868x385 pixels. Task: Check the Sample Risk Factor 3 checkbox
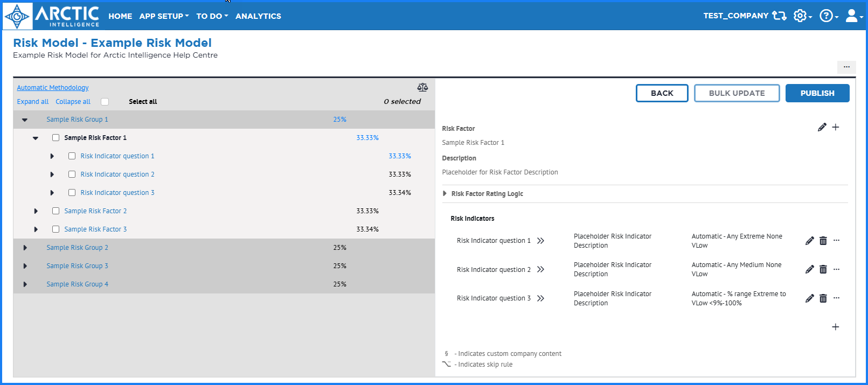pos(55,229)
